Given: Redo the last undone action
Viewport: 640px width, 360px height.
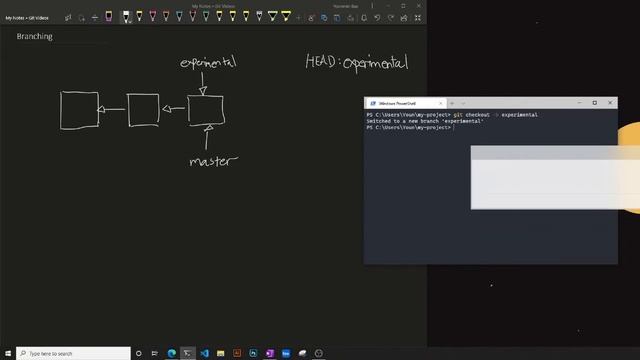Looking at the screenshot, I should pos(391,18).
